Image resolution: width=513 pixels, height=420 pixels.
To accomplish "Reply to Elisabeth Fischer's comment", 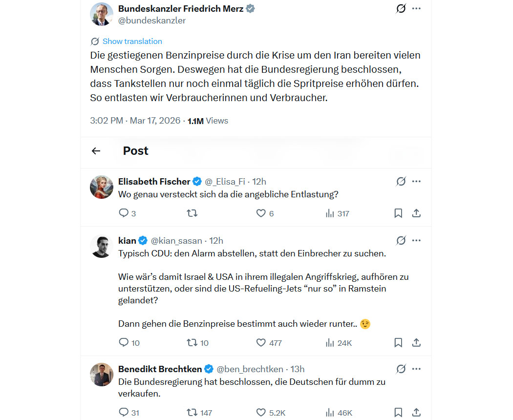I will click(124, 213).
